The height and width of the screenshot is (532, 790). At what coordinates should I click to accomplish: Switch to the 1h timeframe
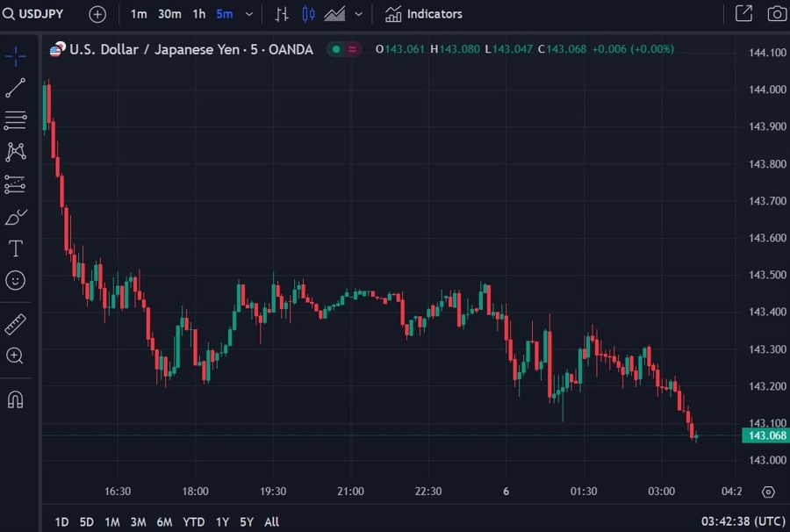pos(199,14)
